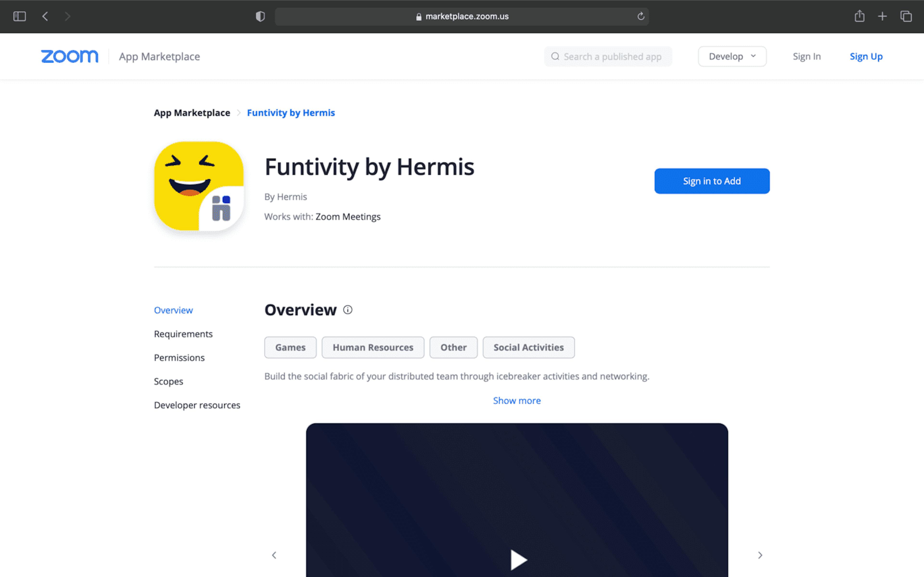This screenshot has height=577, width=924.
Task: Click the Sign in to Add button
Action: [712, 181]
